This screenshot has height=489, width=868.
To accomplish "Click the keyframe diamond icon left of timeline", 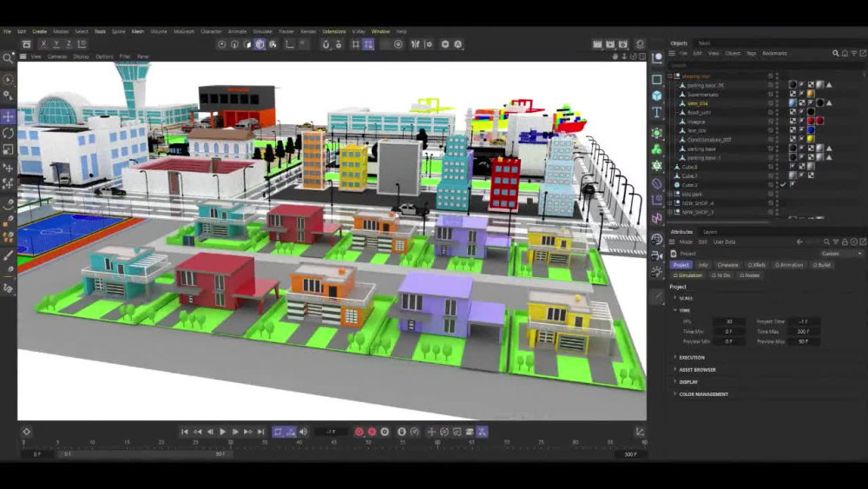I will tap(26, 432).
